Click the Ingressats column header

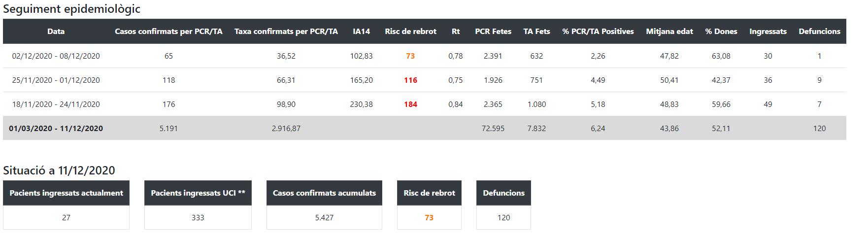pos(768,32)
